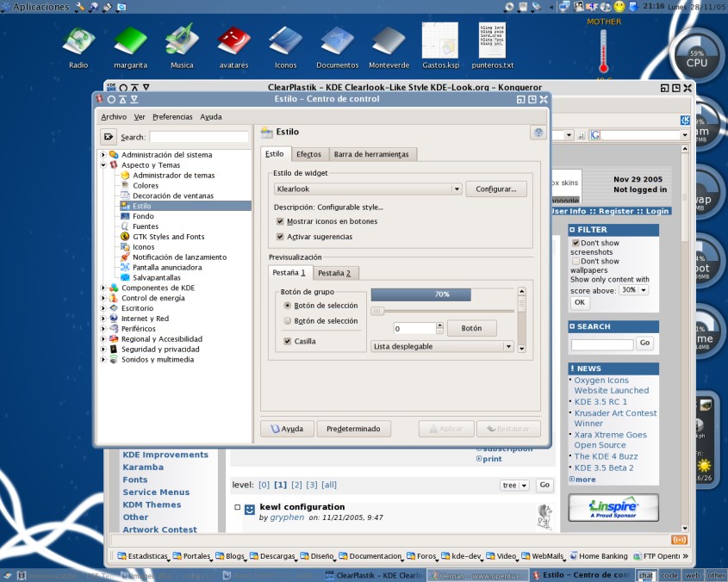Open the Archivo menu
Screen dimensions: 728x582
[x=114, y=117]
